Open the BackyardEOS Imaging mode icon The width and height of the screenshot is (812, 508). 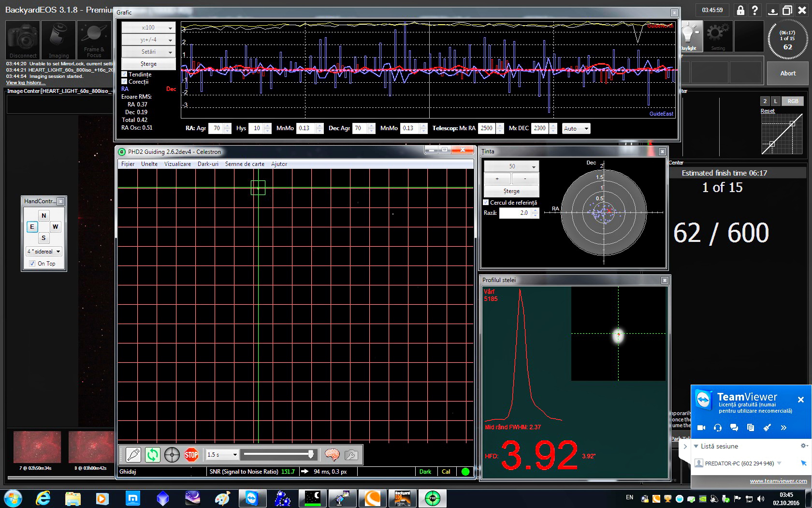pyautogui.click(x=58, y=41)
